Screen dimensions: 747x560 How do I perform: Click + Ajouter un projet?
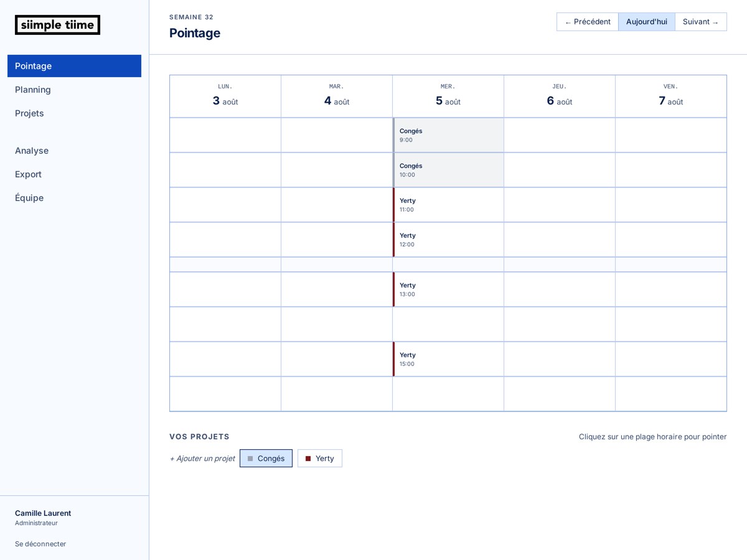[x=202, y=459]
